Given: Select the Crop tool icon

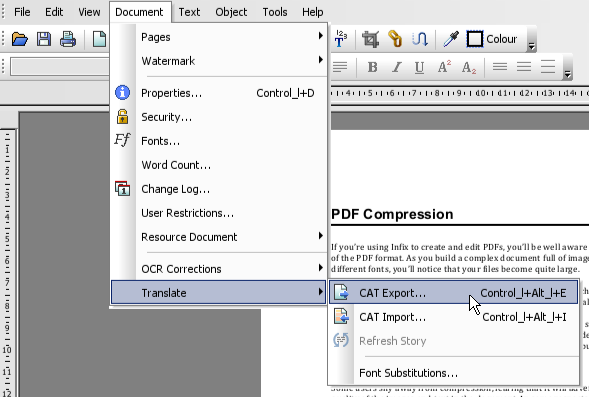Looking at the screenshot, I should click(370, 39).
